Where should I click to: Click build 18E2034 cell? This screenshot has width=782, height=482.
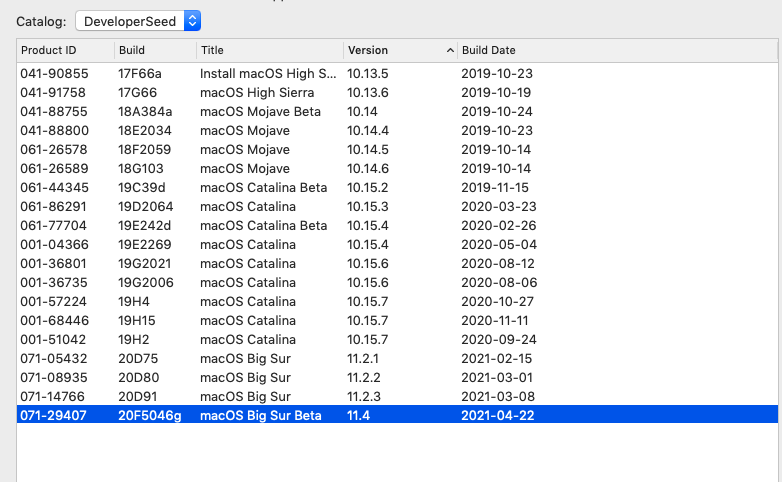(145, 131)
